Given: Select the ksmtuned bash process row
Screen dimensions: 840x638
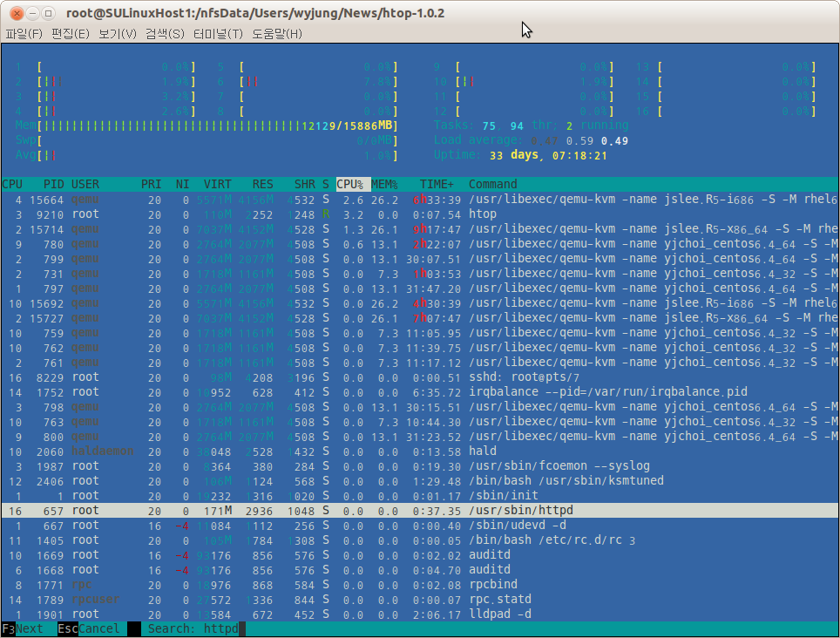Looking at the screenshot, I should pos(420,481).
